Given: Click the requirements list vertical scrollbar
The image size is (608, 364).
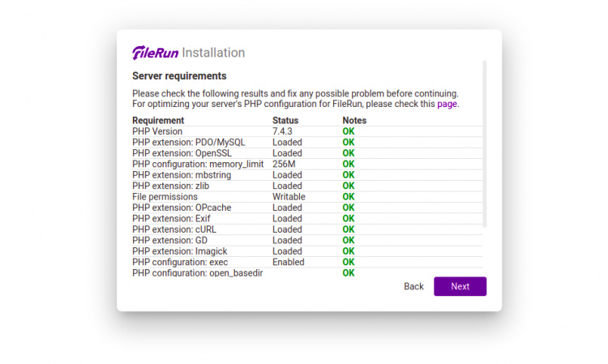Looking at the screenshot, I should (x=485, y=142).
